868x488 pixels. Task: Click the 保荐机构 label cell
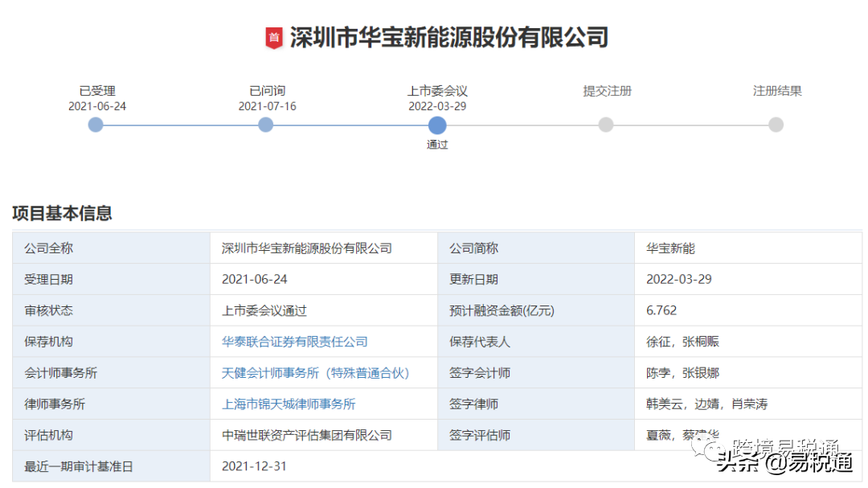coord(111,342)
